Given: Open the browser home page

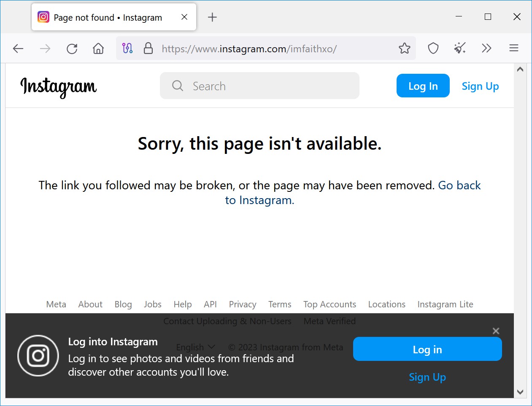Looking at the screenshot, I should [98, 48].
